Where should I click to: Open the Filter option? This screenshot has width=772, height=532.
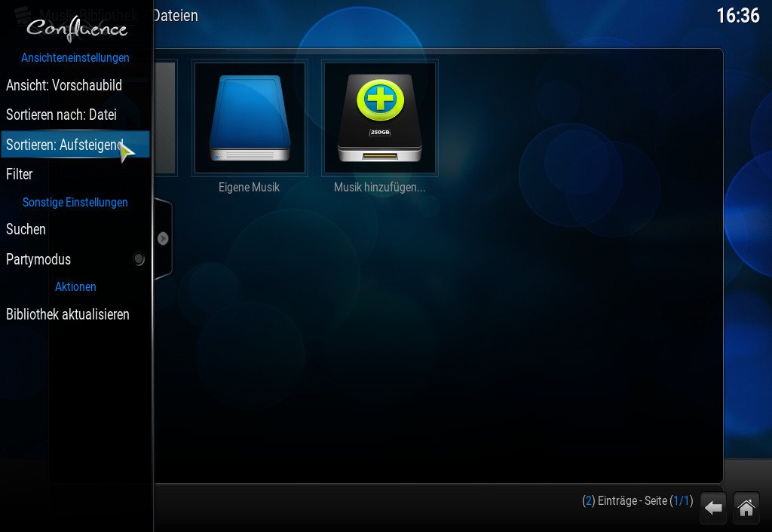pyautogui.click(x=75, y=174)
